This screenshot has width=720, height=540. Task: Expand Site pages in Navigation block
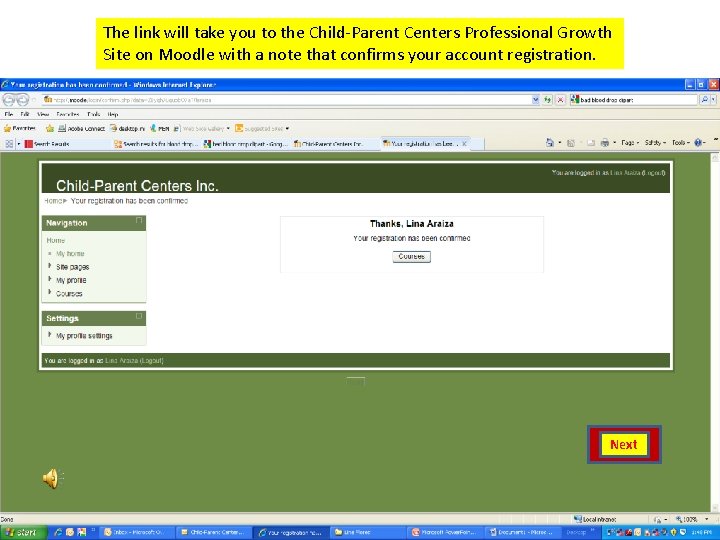[x=50, y=266]
